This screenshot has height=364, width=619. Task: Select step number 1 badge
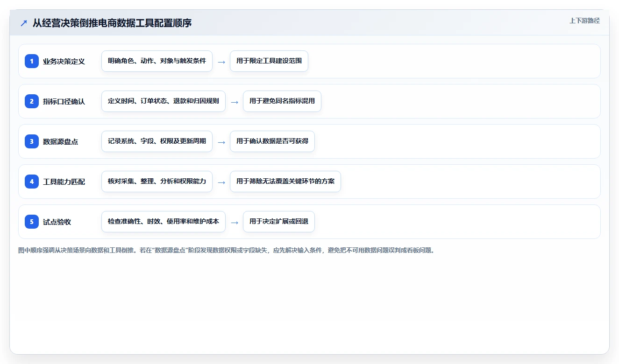pos(32,61)
